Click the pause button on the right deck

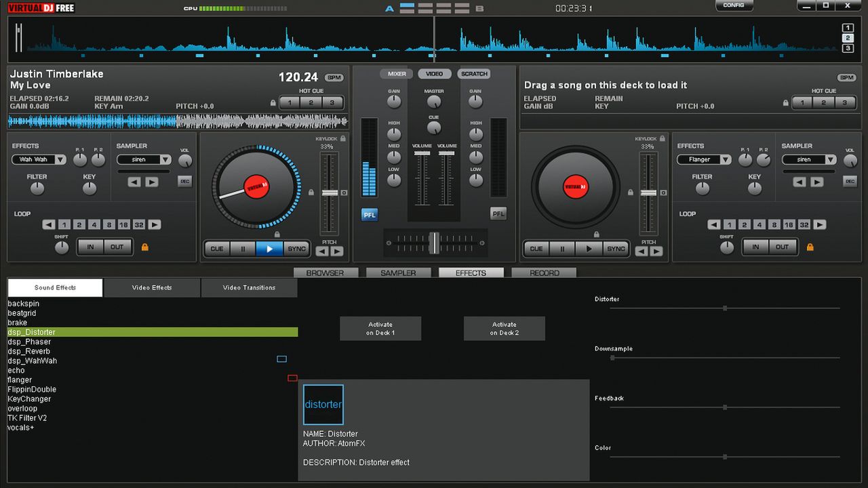[562, 249]
